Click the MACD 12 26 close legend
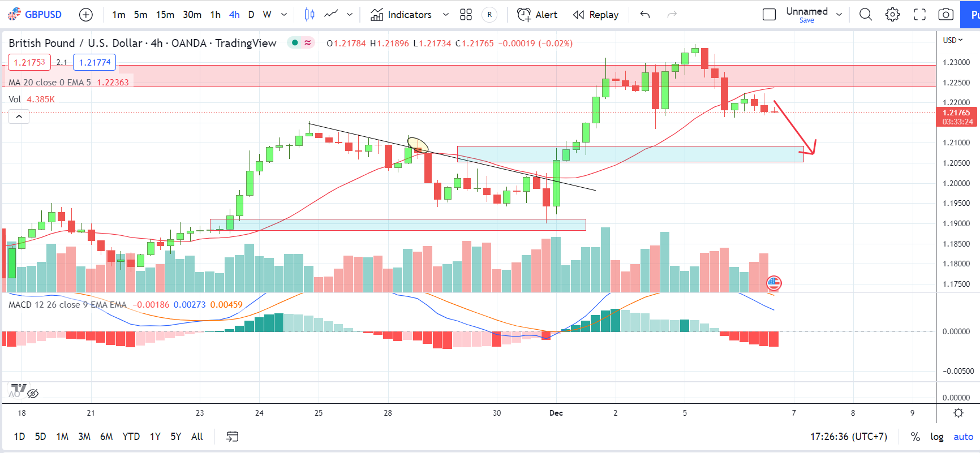This screenshot has width=980, height=453. pos(67,305)
